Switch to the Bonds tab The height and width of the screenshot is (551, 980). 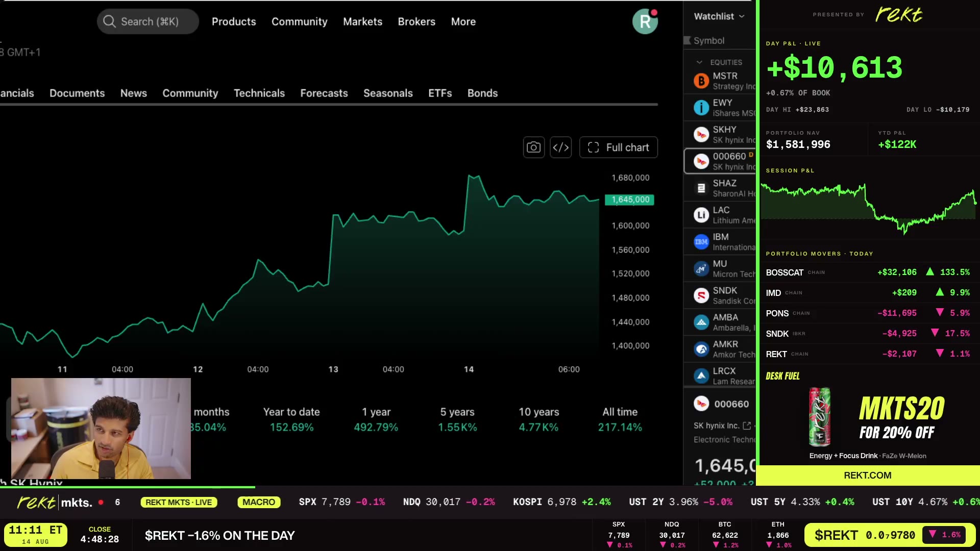482,93
